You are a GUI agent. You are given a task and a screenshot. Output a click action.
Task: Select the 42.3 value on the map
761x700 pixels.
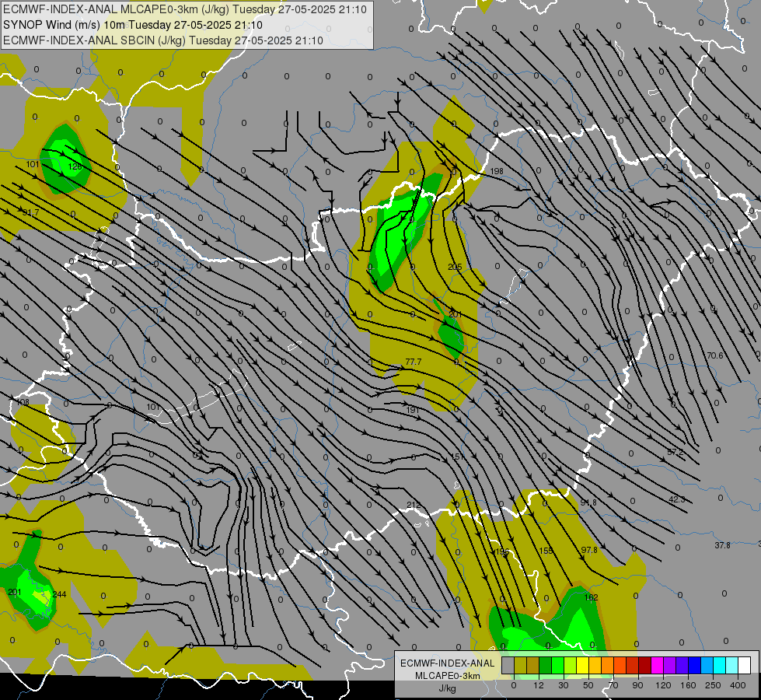676,499
